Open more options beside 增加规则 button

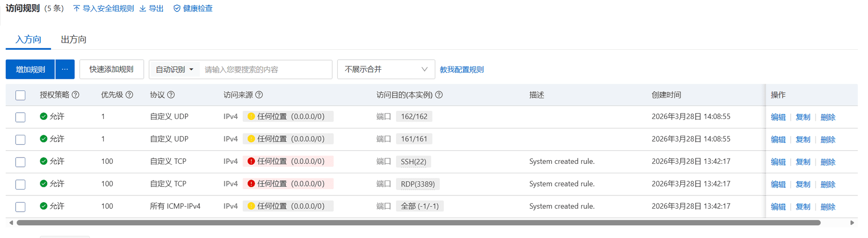[x=65, y=70]
